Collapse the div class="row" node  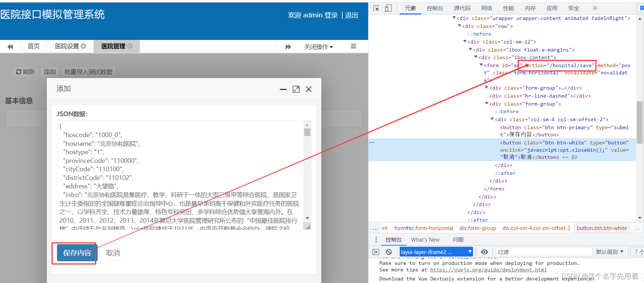(459, 26)
